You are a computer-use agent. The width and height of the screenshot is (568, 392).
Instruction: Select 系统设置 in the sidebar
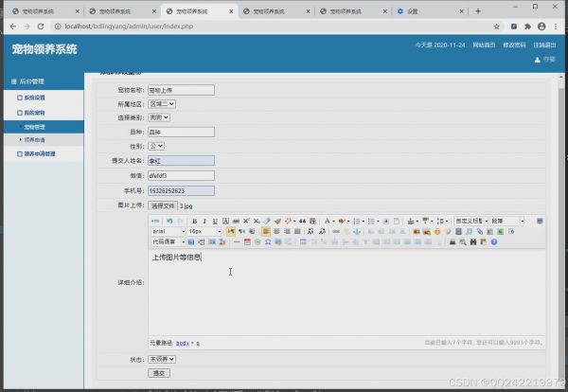(34, 98)
